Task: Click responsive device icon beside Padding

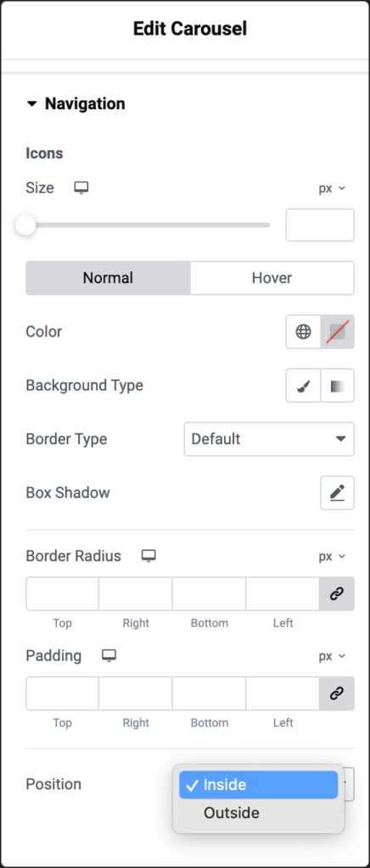Action: click(109, 656)
